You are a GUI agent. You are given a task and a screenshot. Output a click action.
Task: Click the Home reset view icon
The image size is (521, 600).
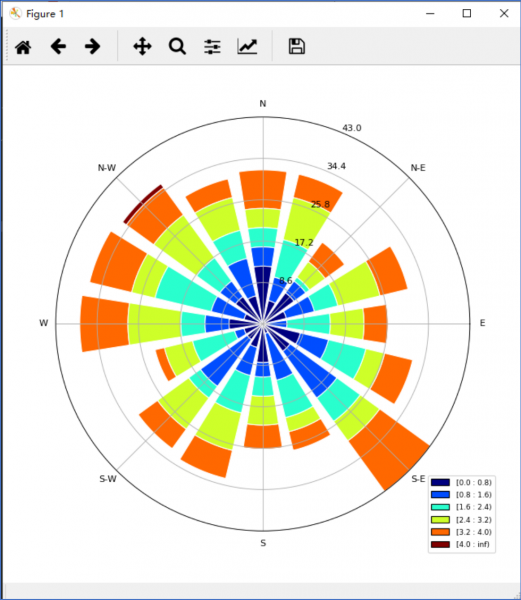pyautogui.click(x=23, y=47)
